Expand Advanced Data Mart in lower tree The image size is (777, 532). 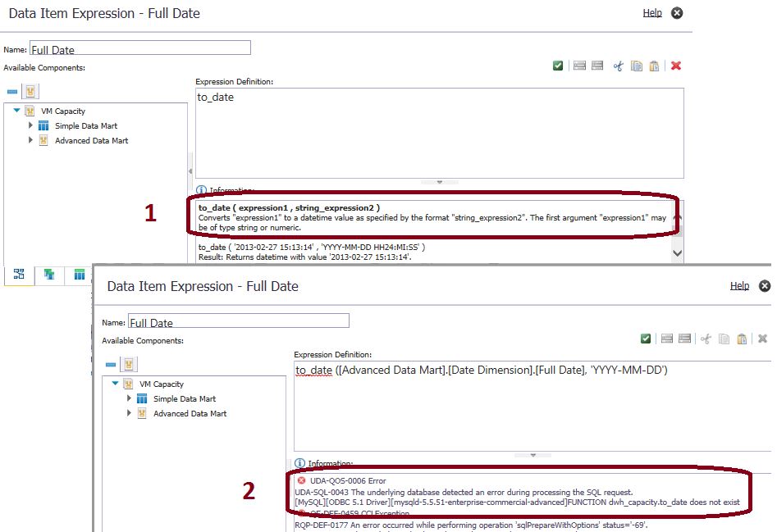[x=129, y=413]
